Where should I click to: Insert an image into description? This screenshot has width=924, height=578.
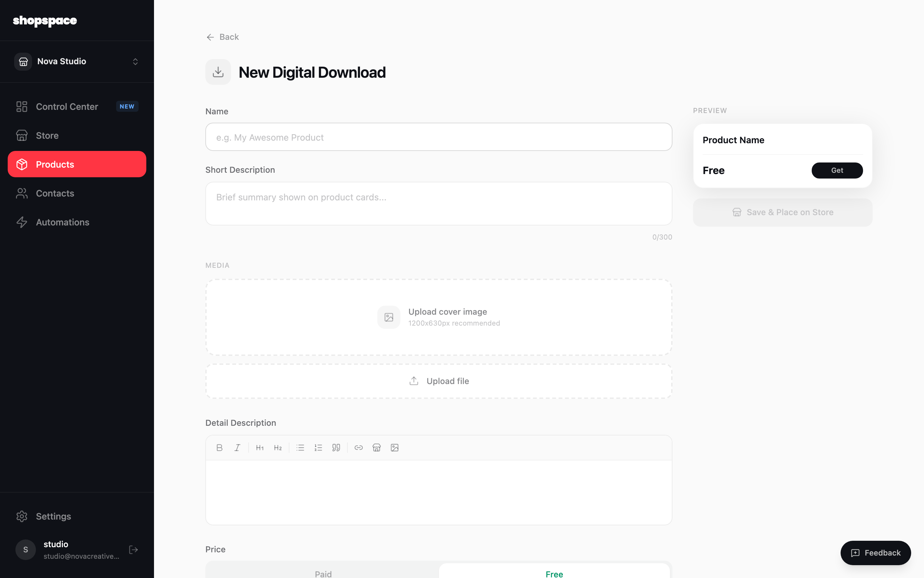coord(394,448)
